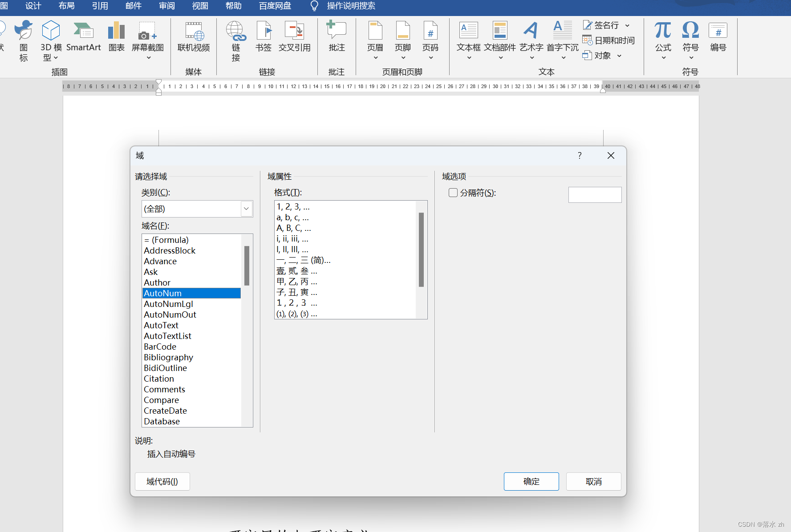The width and height of the screenshot is (791, 532).
Task: Close the 域 dialog
Action: [611, 155]
